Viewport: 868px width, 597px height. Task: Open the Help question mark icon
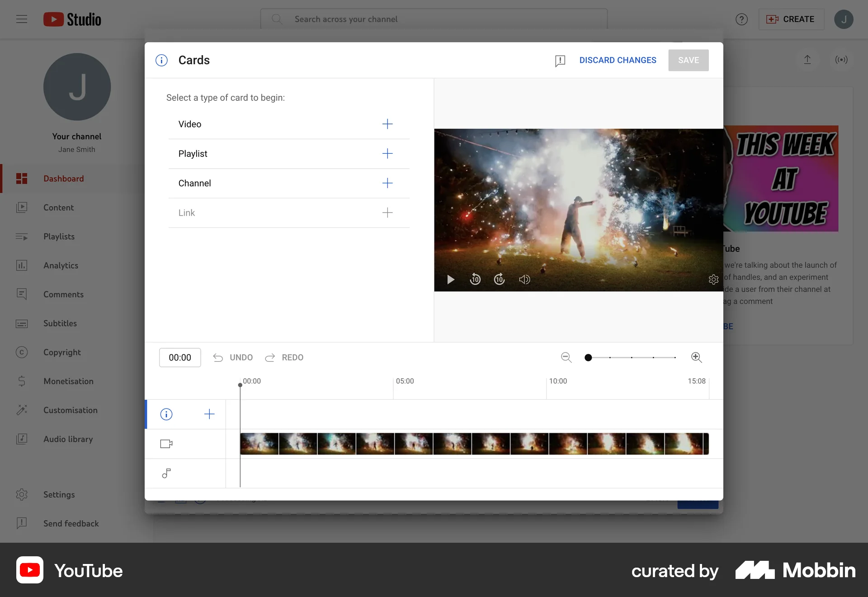tap(741, 19)
